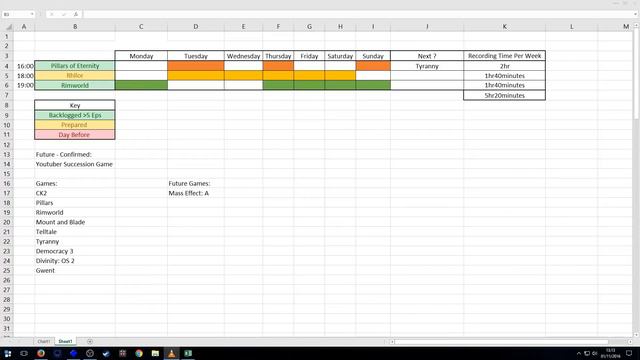Select the Youtuber Succession Game cell

click(x=75, y=164)
